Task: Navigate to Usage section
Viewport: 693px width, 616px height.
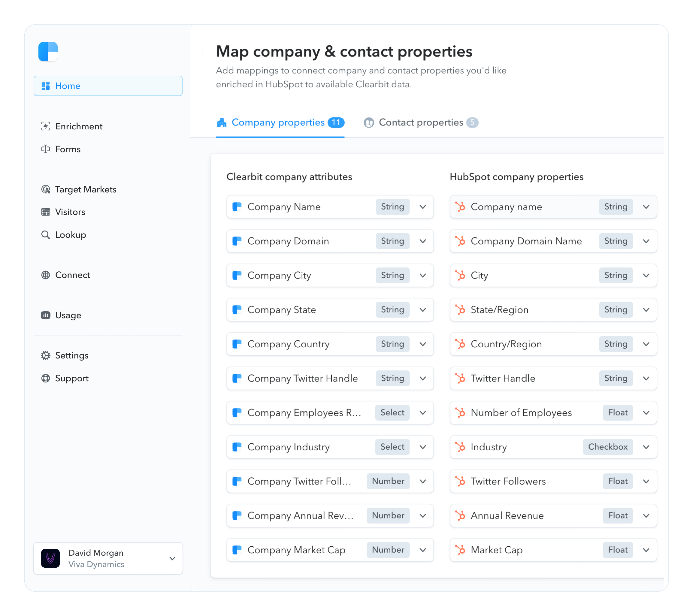Action: pyautogui.click(x=68, y=315)
